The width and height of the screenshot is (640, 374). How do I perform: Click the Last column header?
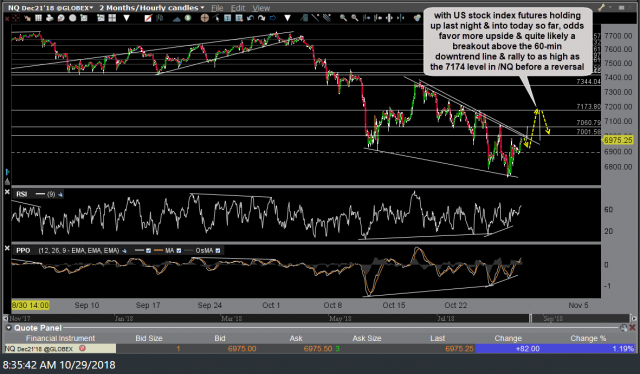[437, 338]
